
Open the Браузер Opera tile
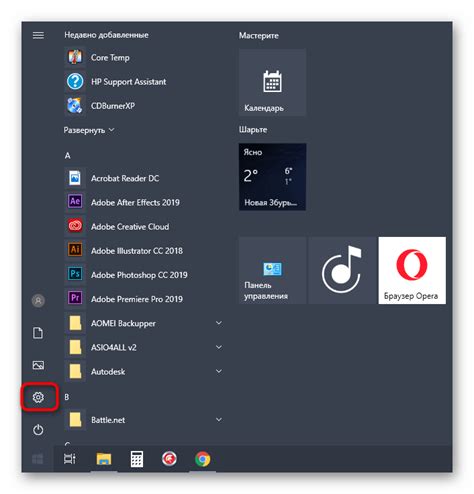(x=412, y=270)
